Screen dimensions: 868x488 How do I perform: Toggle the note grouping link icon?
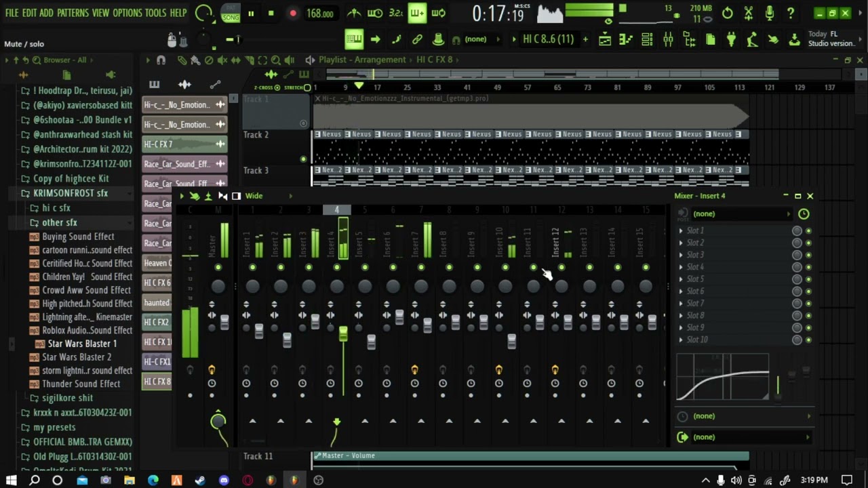(417, 39)
